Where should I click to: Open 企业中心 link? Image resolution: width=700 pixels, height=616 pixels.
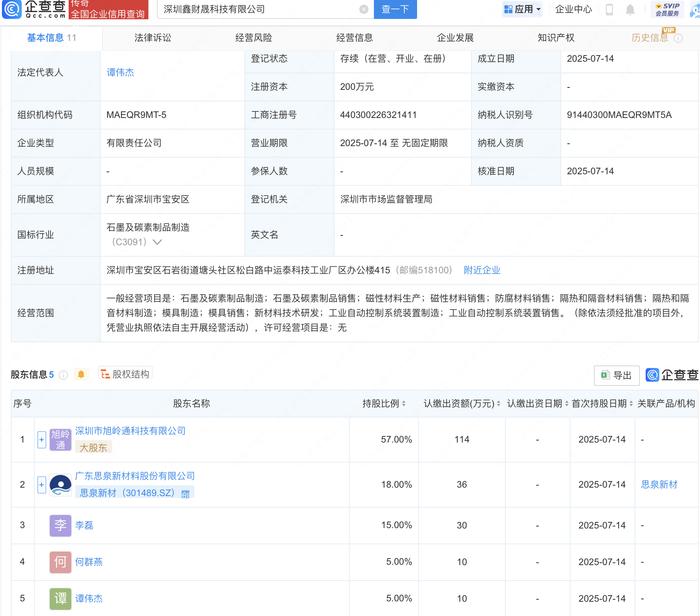pyautogui.click(x=573, y=9)
